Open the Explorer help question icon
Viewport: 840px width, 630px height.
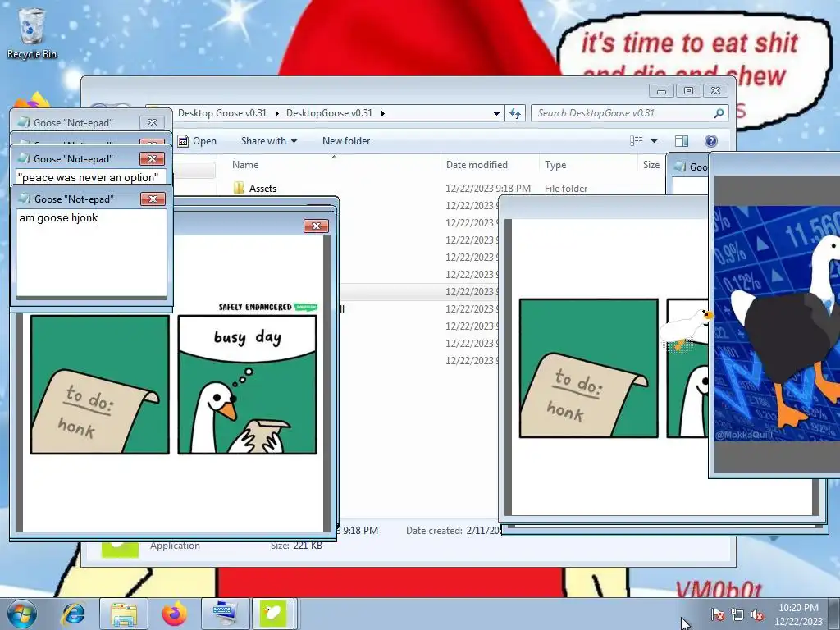[711, 141]
